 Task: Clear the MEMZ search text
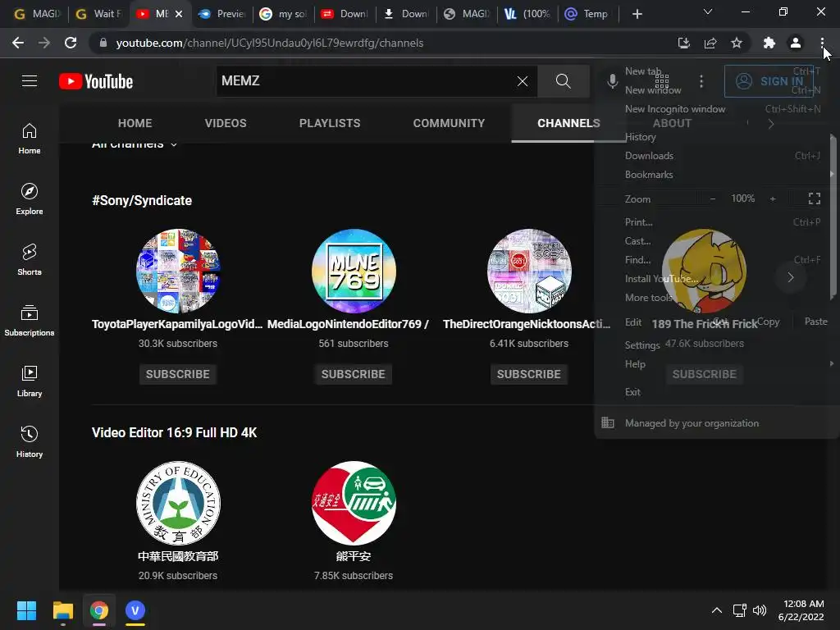coord(523,81)
